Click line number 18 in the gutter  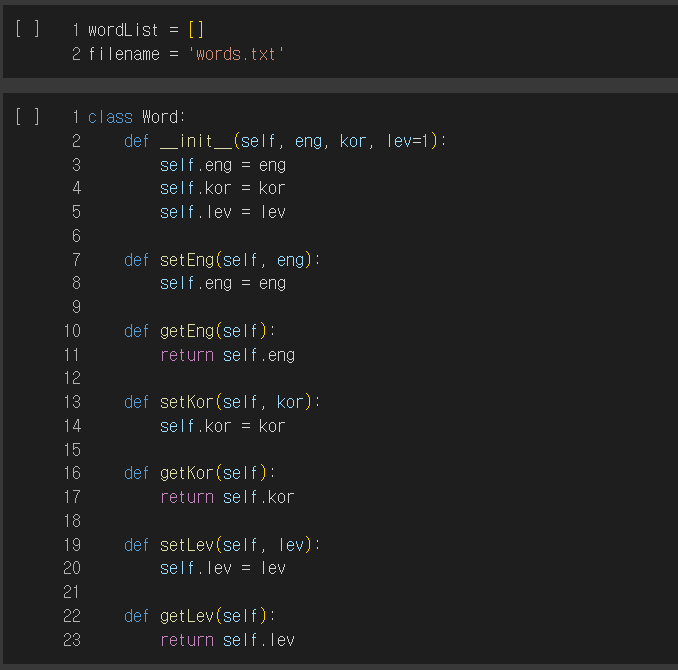[x=72, y=521]
